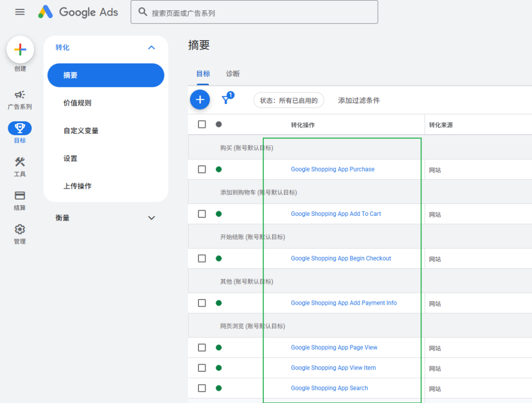532x403 pixels.
Task: Open Google Shopping App Purchase link
Action: click(332, 169)
